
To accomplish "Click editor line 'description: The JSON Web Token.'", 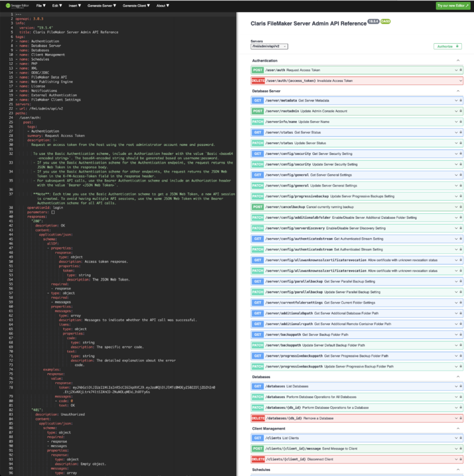I will pyautogui.click(x=98, y=280).
